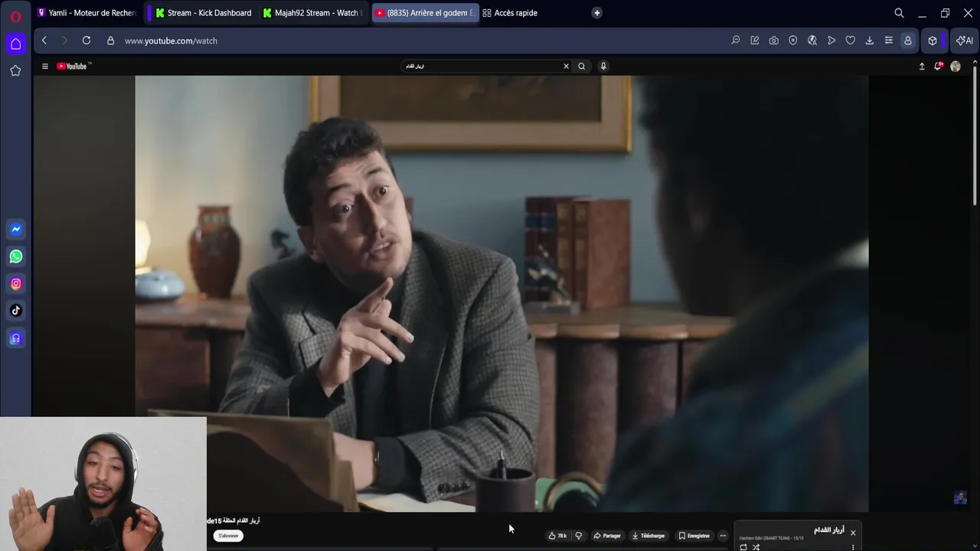Share the video via Partager
The image size is (980, 551).
[607, 536]
